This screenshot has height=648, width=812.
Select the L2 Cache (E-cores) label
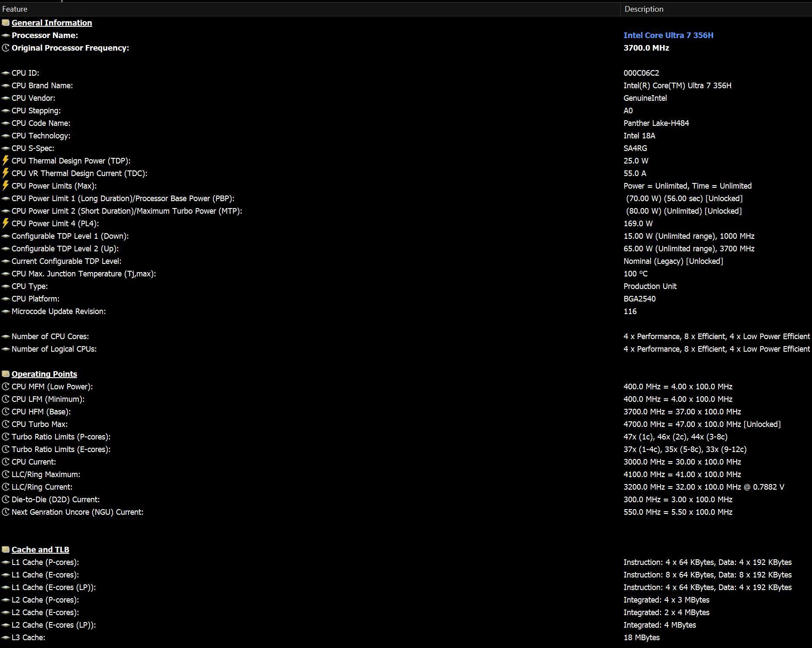45,612
